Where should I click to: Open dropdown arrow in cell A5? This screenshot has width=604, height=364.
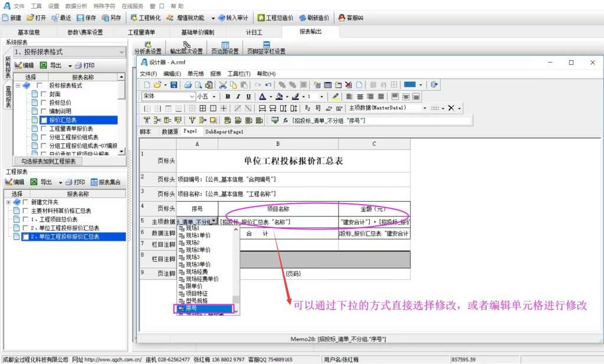(214, 221)
